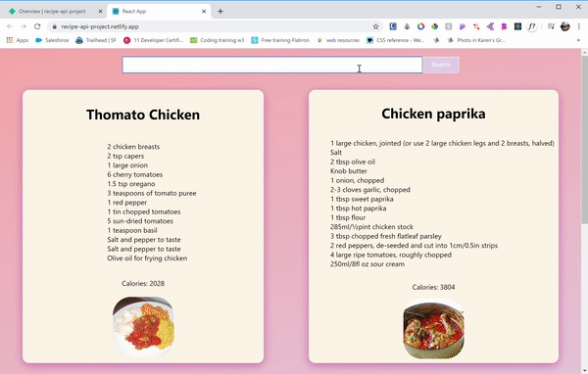
Task: Expand the bookmarks overflow chevron
Action: click(578, 40)
